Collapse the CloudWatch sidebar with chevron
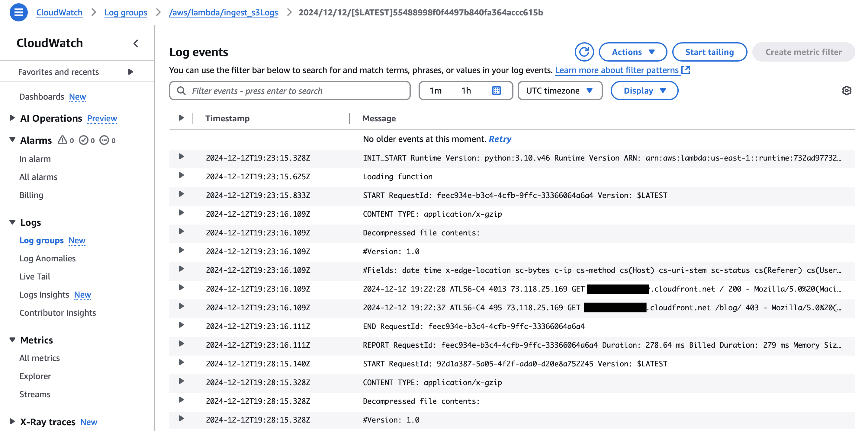 136,43
